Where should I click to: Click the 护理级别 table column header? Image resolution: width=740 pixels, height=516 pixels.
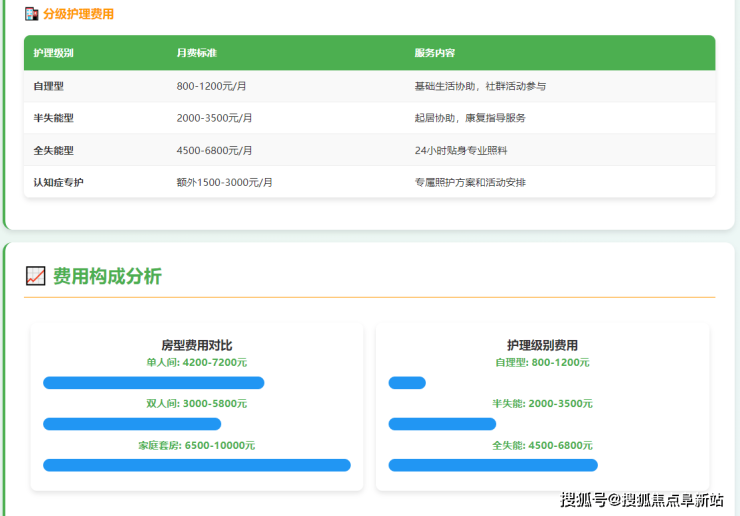[53, 52]
